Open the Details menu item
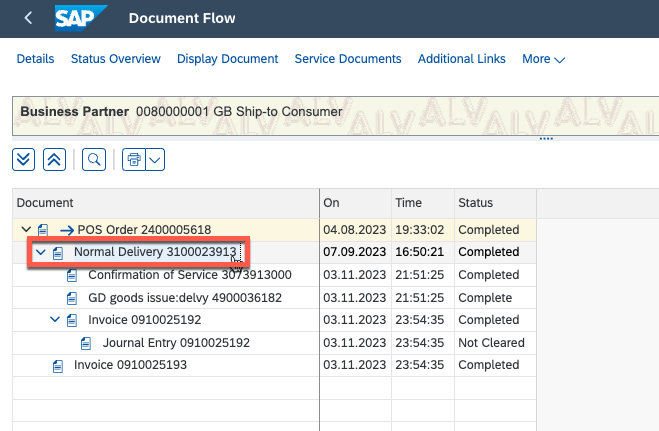 [x=35, y=59]
